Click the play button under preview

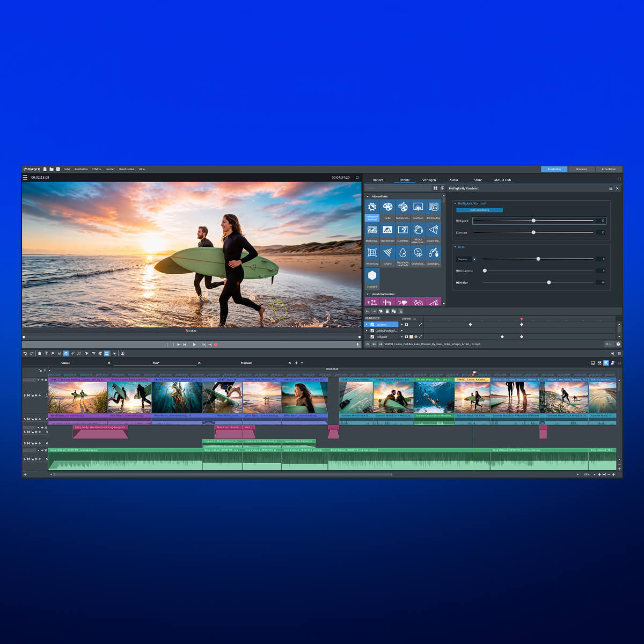[x=194, y=345]
